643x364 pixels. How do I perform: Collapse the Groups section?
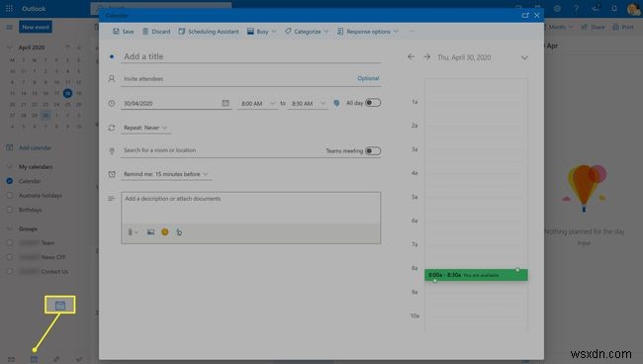(x=10, y=228)
